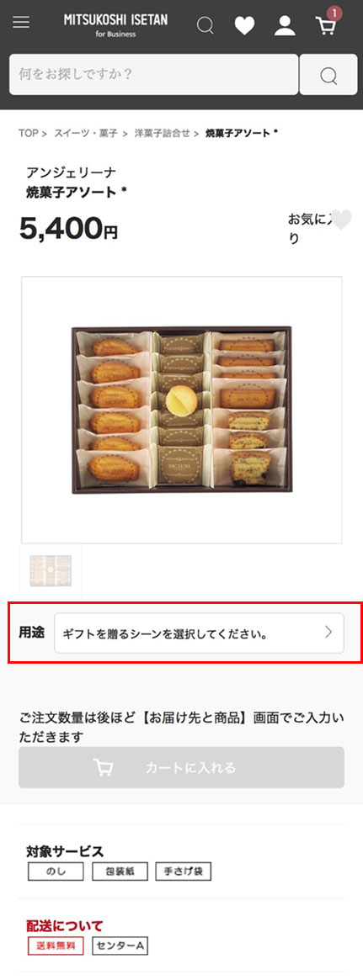
Task: Open the account profile icon
Action: (285, 25)
